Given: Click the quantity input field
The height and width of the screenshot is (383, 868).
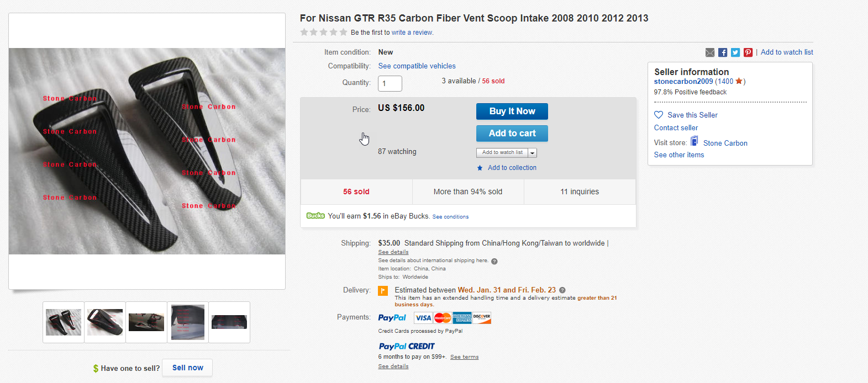Looking at the screenshot, I should click(x=390, y=83).
